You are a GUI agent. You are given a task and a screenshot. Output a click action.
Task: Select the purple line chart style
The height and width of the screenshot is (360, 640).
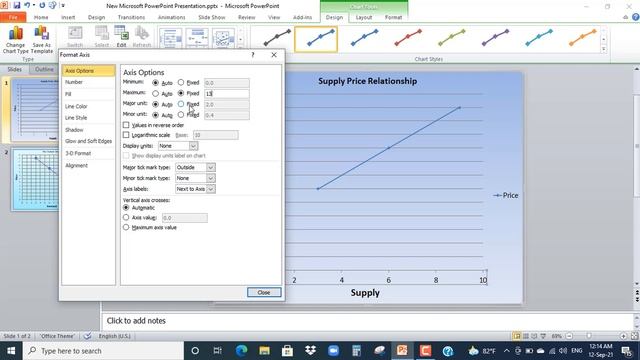496,38
